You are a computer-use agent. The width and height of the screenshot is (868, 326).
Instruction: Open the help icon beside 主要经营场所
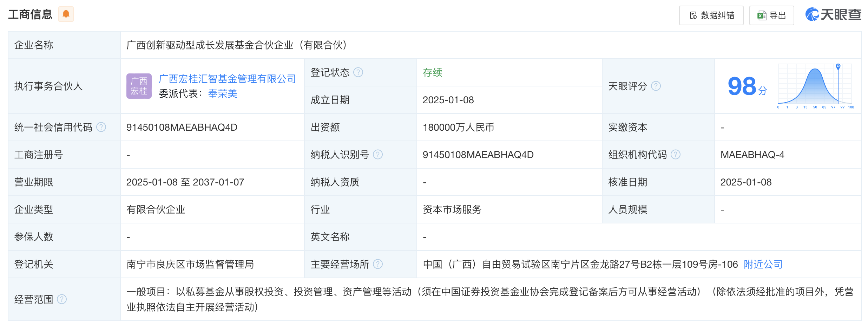point(377,264)
